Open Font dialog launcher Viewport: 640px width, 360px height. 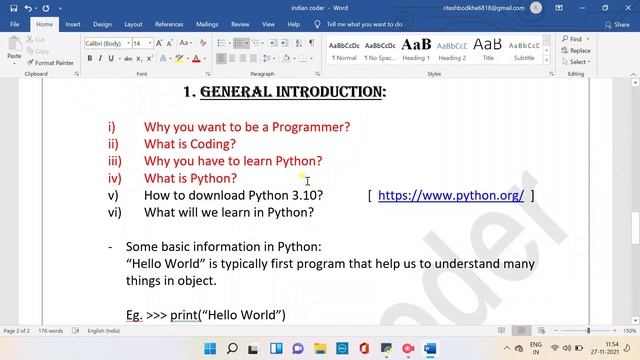208,74
